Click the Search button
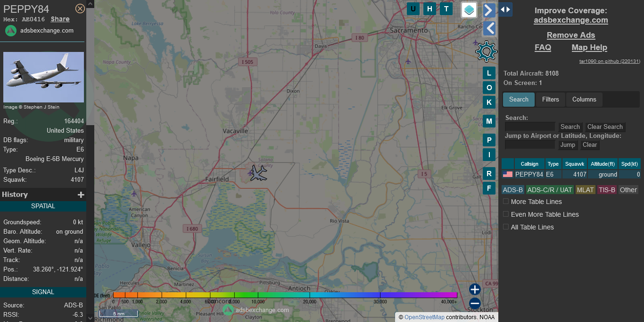 (570, 127)
